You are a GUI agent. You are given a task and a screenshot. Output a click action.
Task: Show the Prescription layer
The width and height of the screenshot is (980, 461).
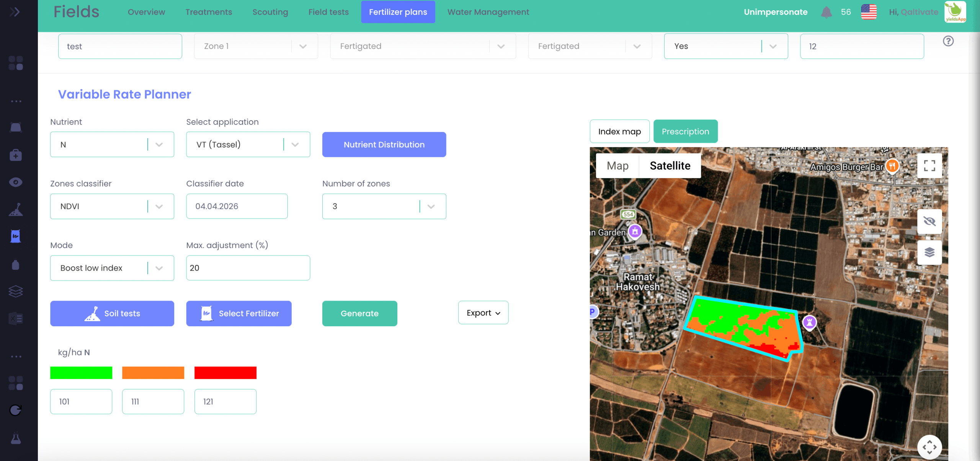[x=685, y=131]
